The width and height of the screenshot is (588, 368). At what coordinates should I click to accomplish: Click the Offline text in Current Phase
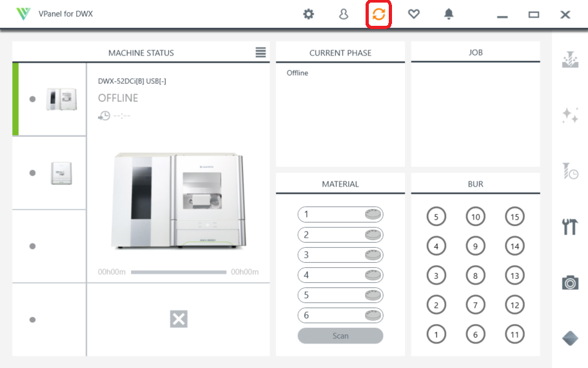[297, 73]
